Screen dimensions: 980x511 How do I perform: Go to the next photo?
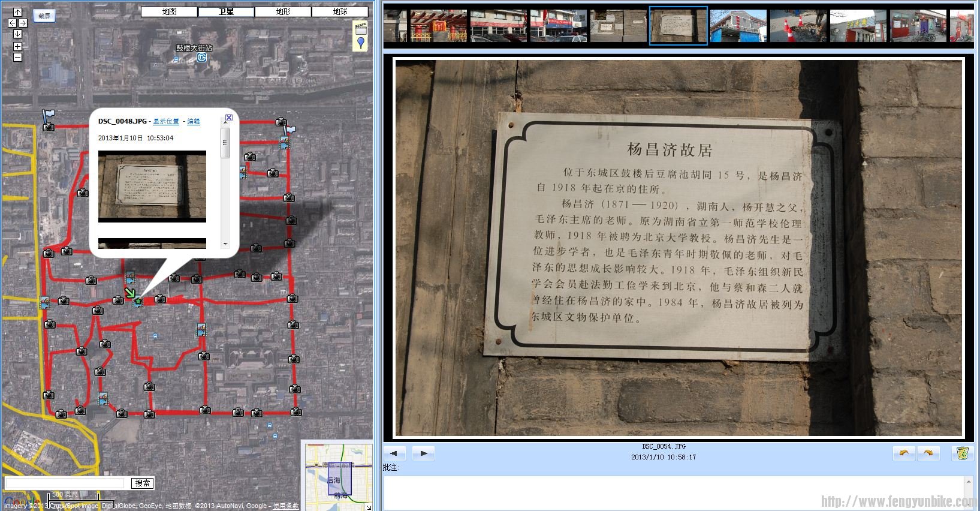[423, 453]
